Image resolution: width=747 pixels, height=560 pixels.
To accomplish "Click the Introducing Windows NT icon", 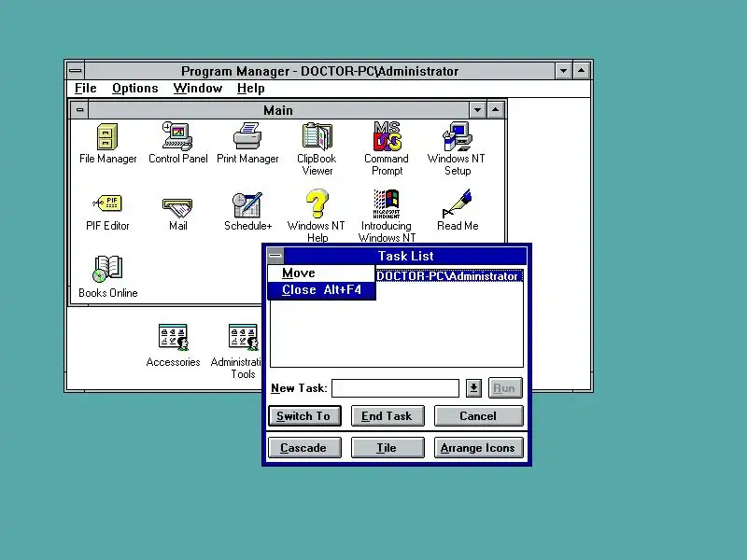I will click(387, 203).
